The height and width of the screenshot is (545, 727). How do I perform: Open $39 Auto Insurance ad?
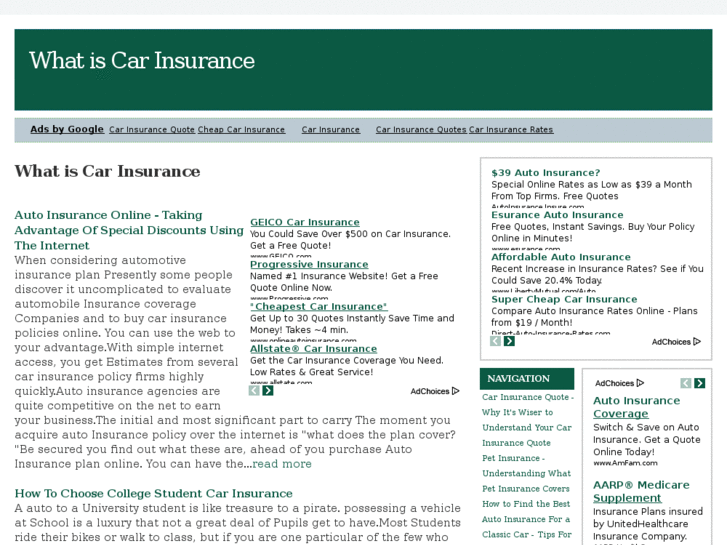[x=546, y=173]
